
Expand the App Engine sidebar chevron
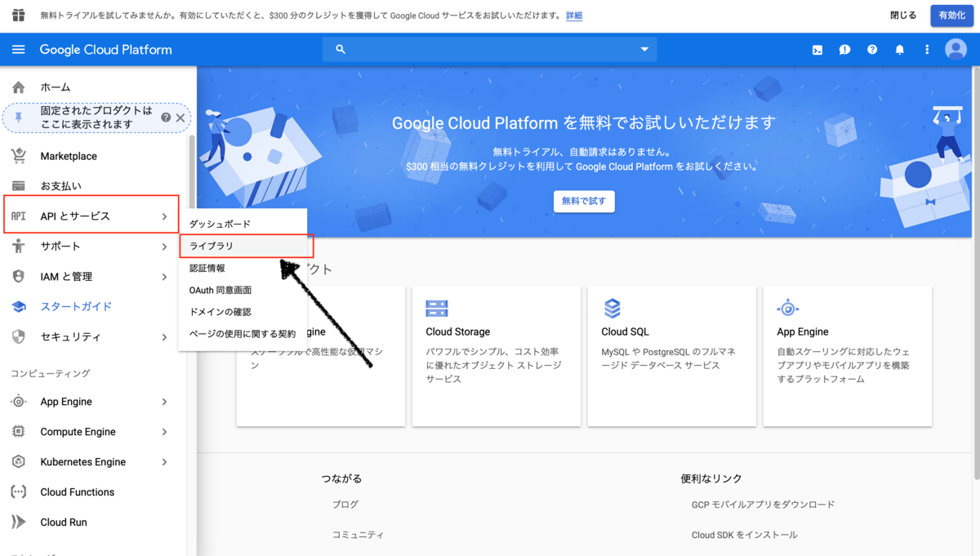point(164,402)
